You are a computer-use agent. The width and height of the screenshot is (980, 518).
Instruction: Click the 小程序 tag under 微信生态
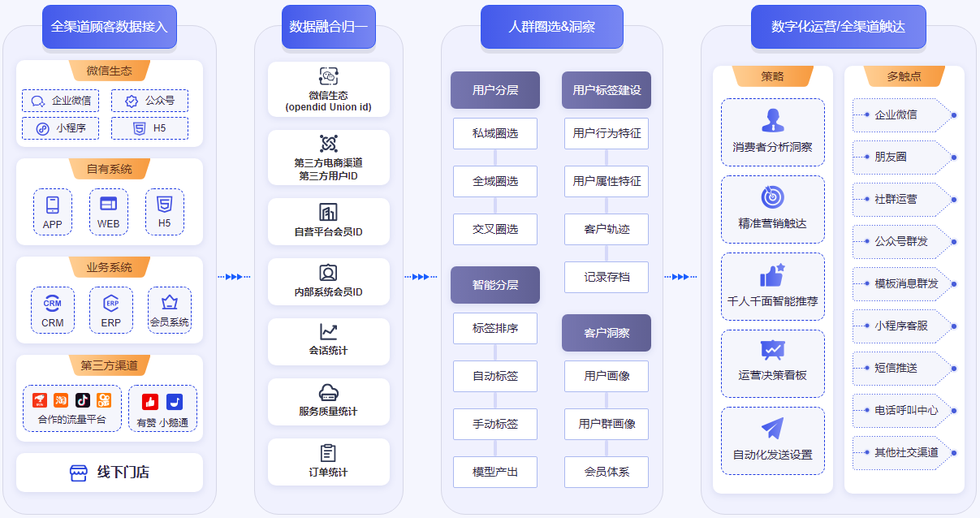tap(61, 128)
